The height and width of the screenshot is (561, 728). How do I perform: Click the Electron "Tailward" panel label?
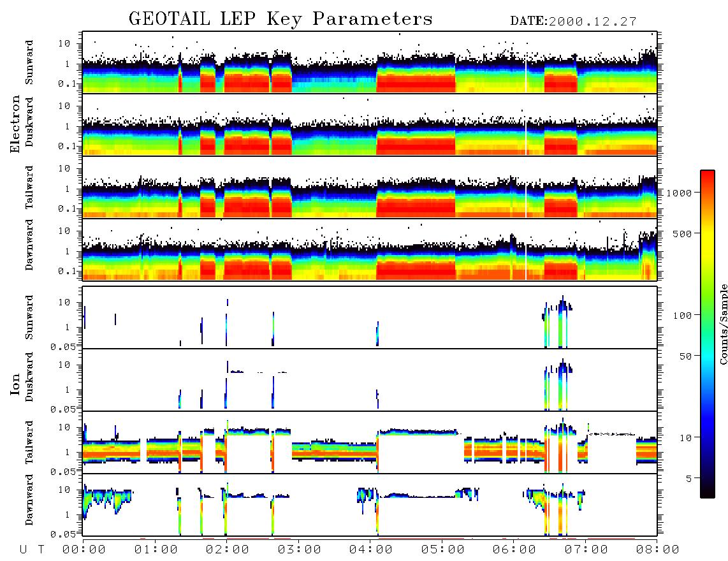pyautogui.click(x=29, y=187)
